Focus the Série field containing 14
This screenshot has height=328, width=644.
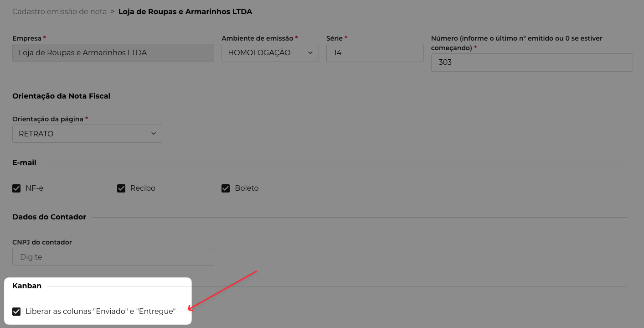point(375,53)
